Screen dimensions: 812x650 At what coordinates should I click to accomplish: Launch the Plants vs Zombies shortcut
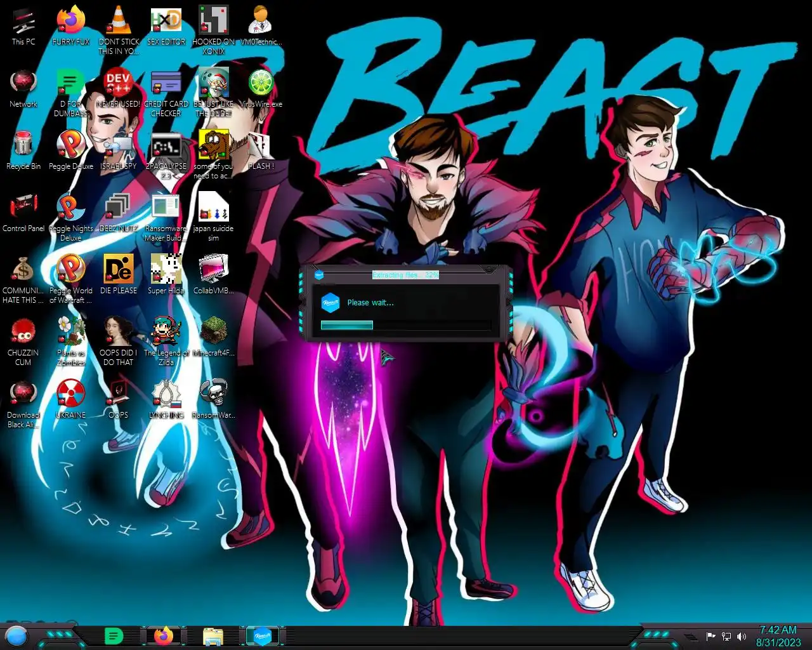(x=71, y=341)
